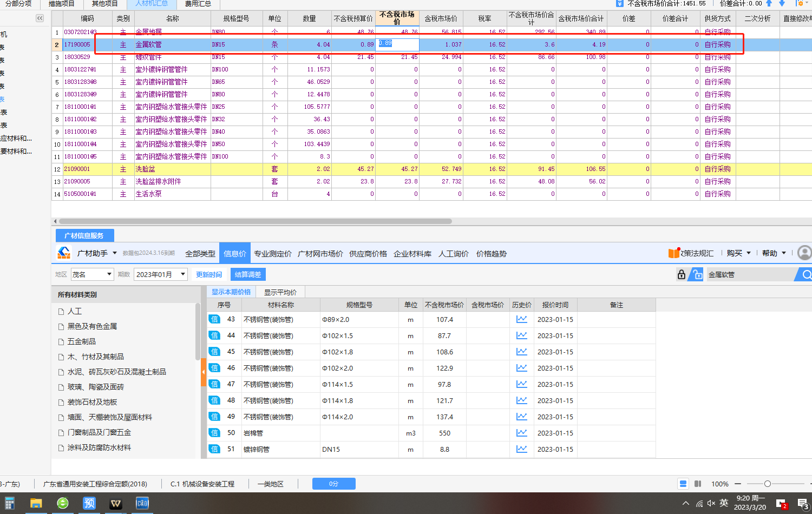
Task: Click the orange collapse handle left of price table
Action: point(204,372)
